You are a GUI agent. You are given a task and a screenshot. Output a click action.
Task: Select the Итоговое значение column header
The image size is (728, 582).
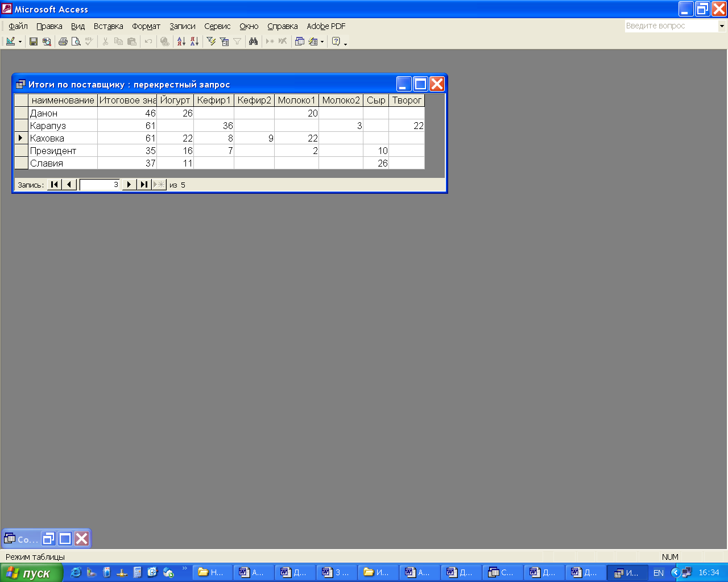[127, 101]
